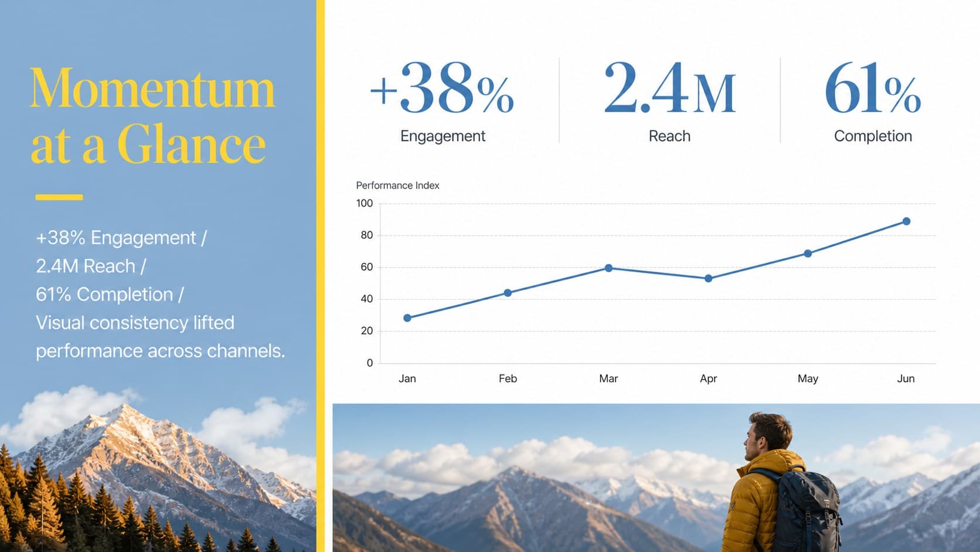
Task: Click the Jan axis label
Action: [x=407, y=378]
